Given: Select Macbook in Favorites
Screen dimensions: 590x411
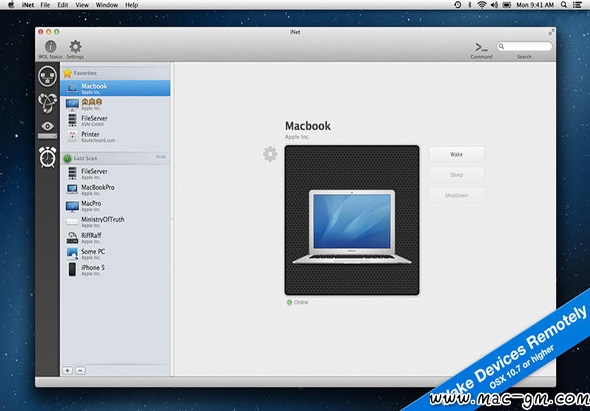Looking at the screenshot, I should click(x=115, y=88).
